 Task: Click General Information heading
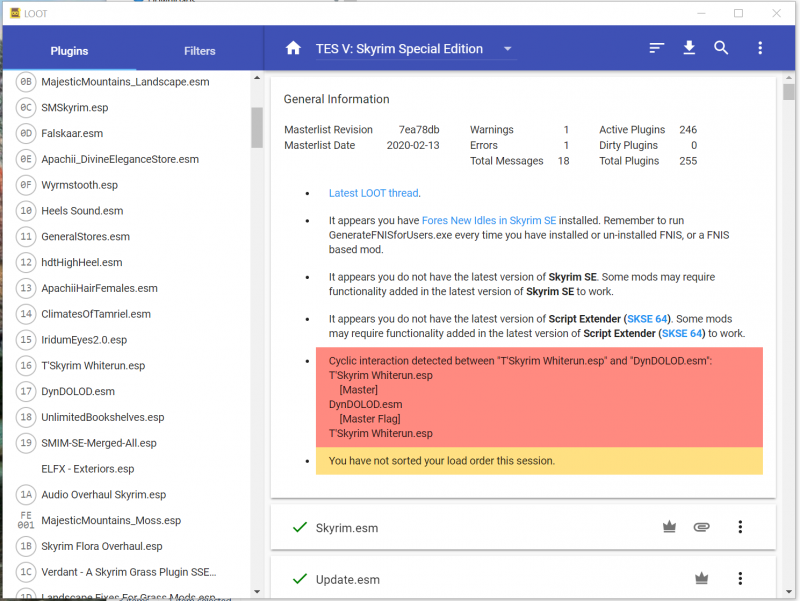[x=336, y=99]
